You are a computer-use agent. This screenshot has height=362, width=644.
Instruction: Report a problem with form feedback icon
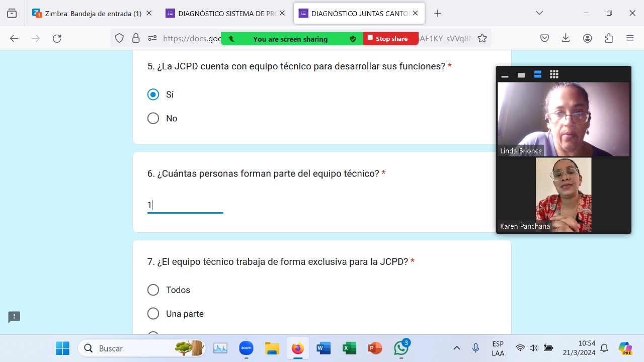tap(14, 317)
